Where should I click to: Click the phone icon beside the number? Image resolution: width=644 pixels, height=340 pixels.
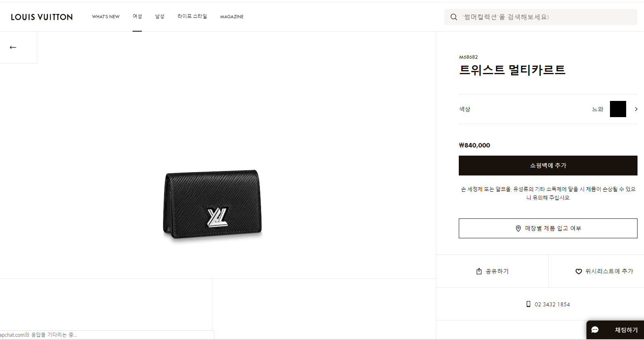(x=528, y=304)
